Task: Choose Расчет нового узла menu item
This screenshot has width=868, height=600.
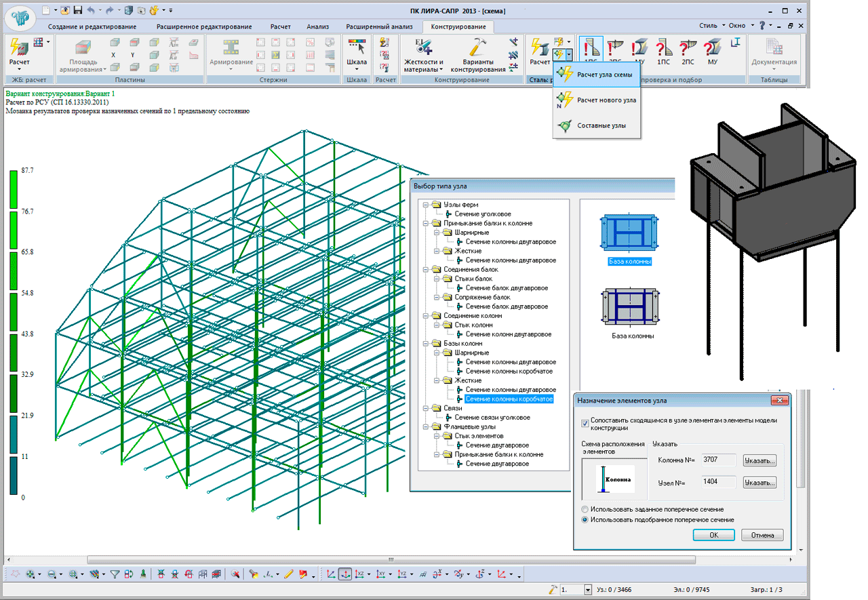Action: (x=606, y=100)
